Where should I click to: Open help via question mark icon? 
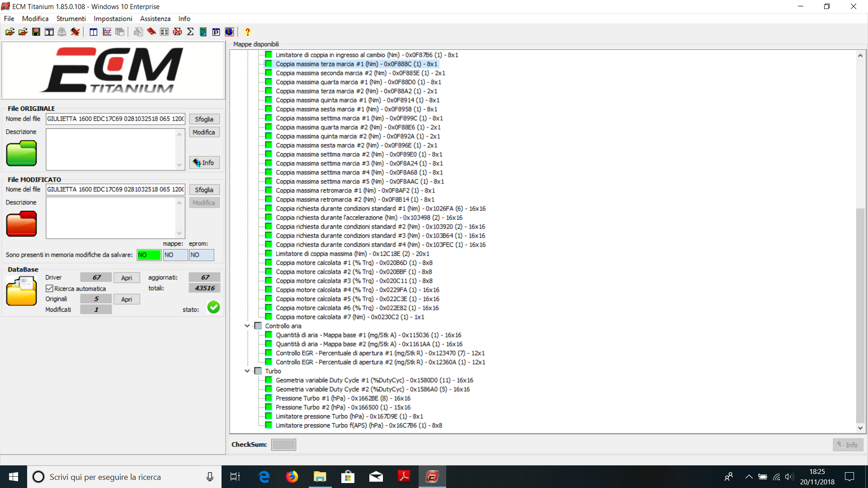(x=247, y=32)
